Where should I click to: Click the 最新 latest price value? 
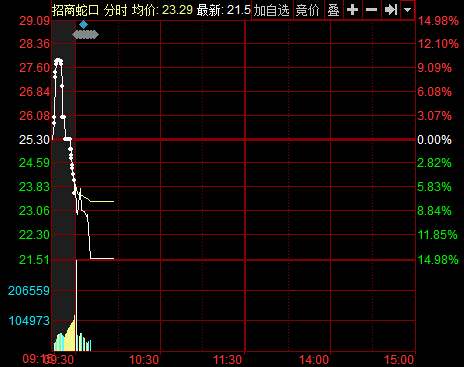239,10
